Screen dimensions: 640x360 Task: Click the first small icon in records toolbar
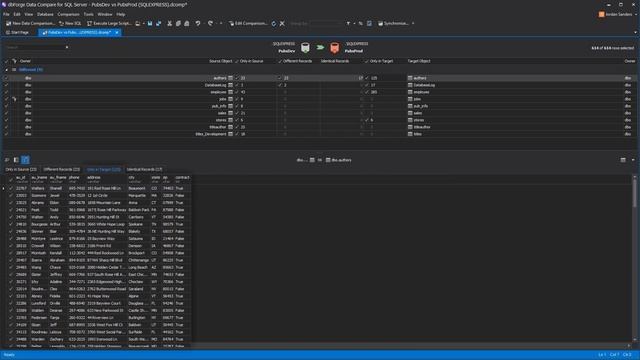[7, 160]
